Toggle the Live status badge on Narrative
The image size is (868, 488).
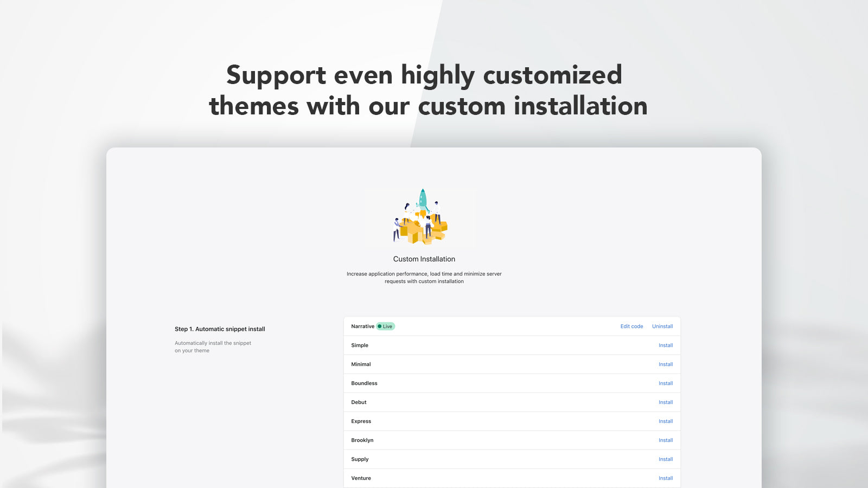click(386, 326)
